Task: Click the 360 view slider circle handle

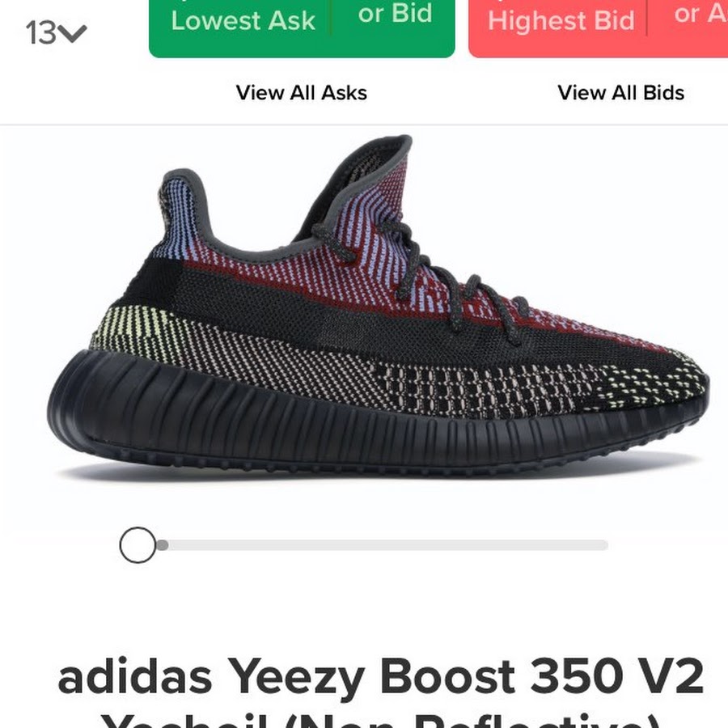Action: click(x=138, y=545)
